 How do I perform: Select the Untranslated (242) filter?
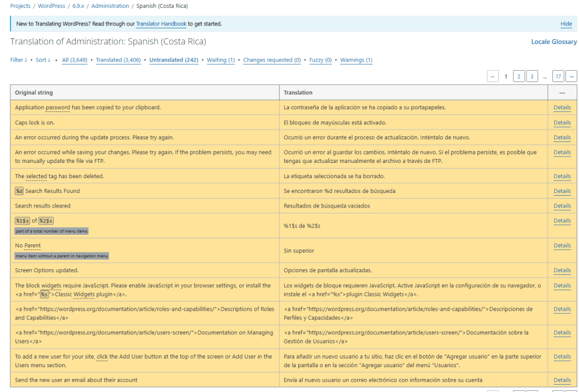click(174, 60)
